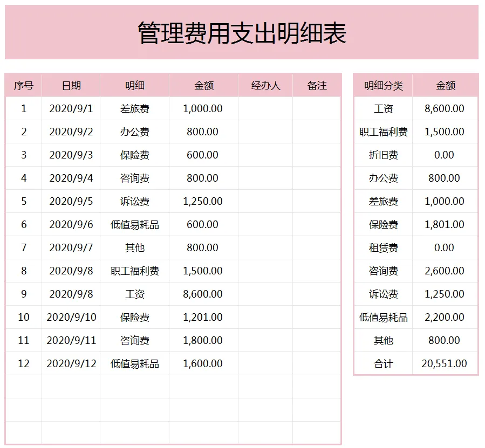Click 保险费 in the 2020/9/3 row
485x448 pixels.
pos(134,155)
